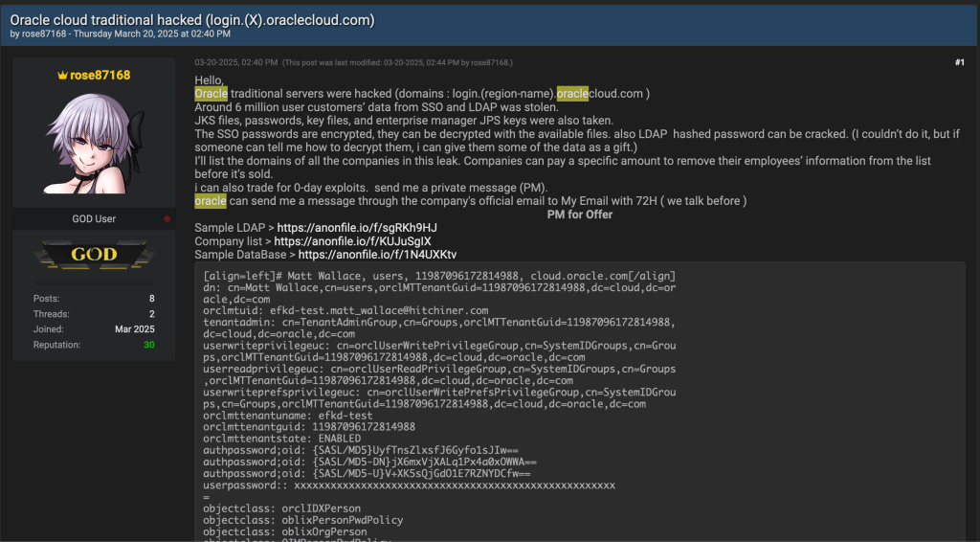Click the bold "PM for Offer" text

point(580,215)
